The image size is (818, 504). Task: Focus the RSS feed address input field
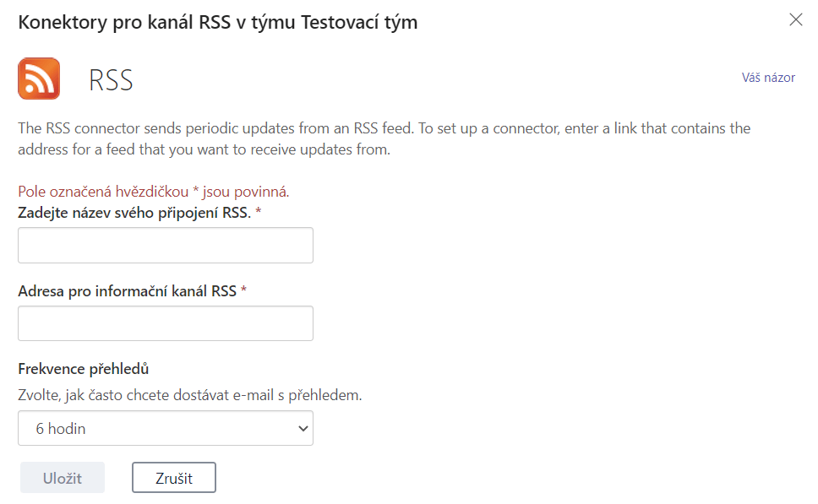[166, 323]
